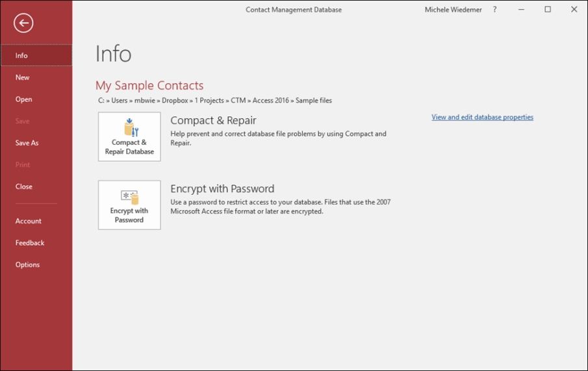Select the Info tab in sidebar
The image size is (588, 371).
click(x=36, y=55)
